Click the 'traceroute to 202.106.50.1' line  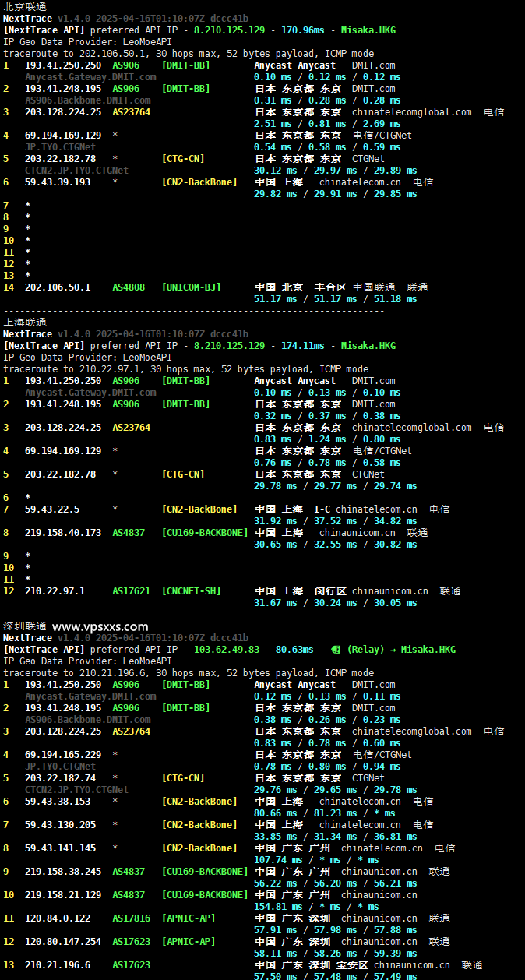[189, 54]
